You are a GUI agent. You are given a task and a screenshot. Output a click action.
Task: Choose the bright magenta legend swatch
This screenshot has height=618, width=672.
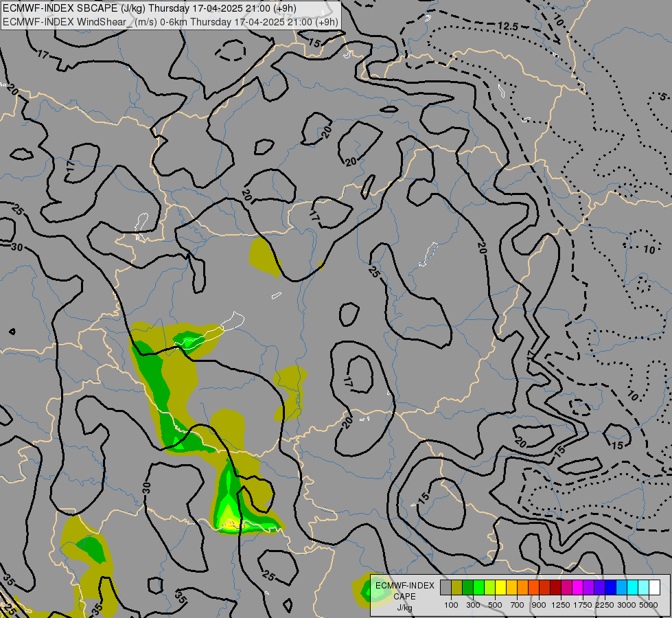[x=578, y=588]
